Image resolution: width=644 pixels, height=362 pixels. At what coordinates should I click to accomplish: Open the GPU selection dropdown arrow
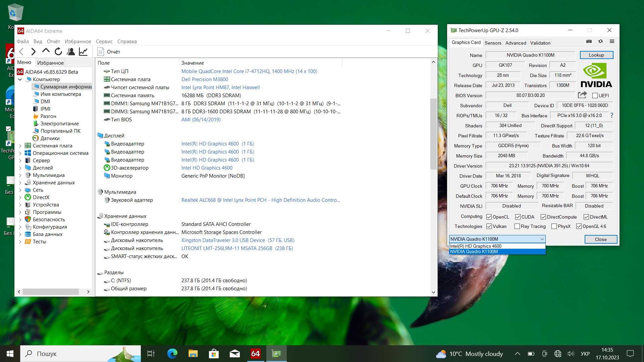coord(542,239)
